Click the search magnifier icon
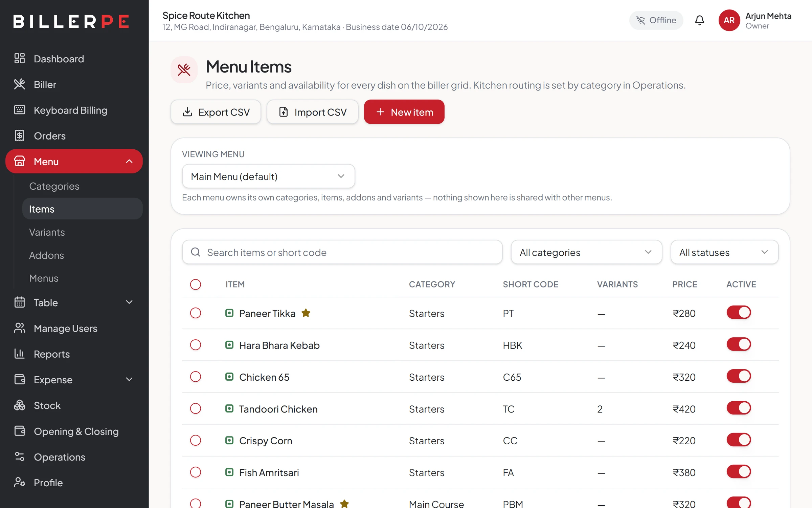The width and height of the screenshot is (812, 508). (196, 252)
